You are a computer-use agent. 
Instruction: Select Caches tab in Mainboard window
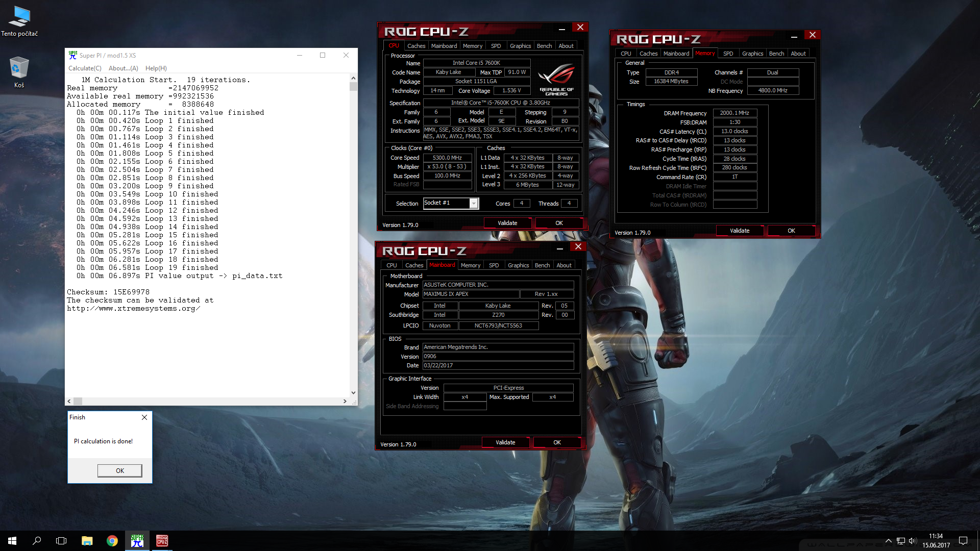(414, 265)
